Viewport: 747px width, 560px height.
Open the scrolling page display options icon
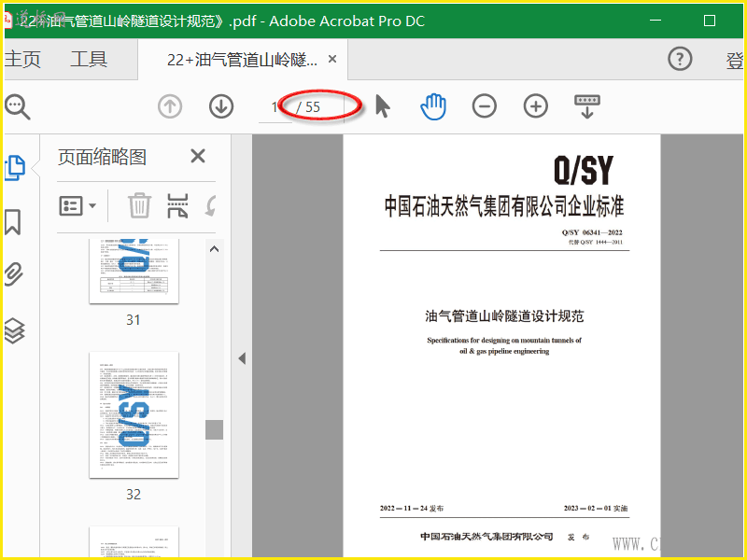[587, 106]
